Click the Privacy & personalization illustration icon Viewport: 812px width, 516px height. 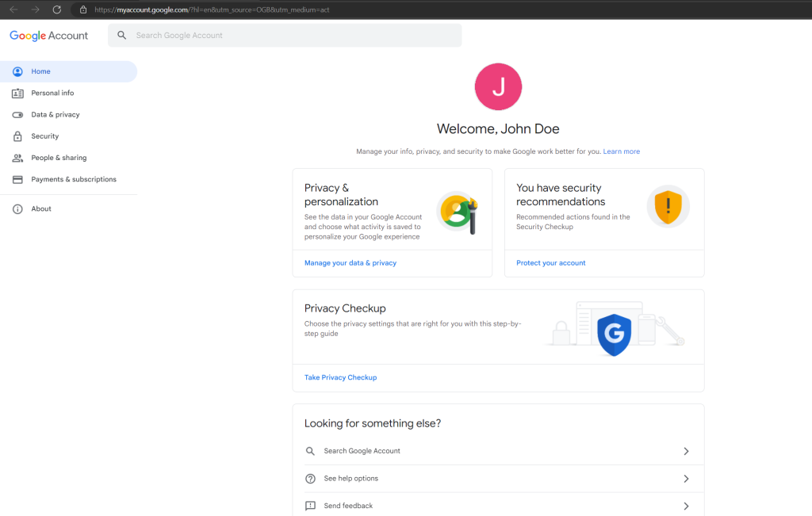[458, 212]
